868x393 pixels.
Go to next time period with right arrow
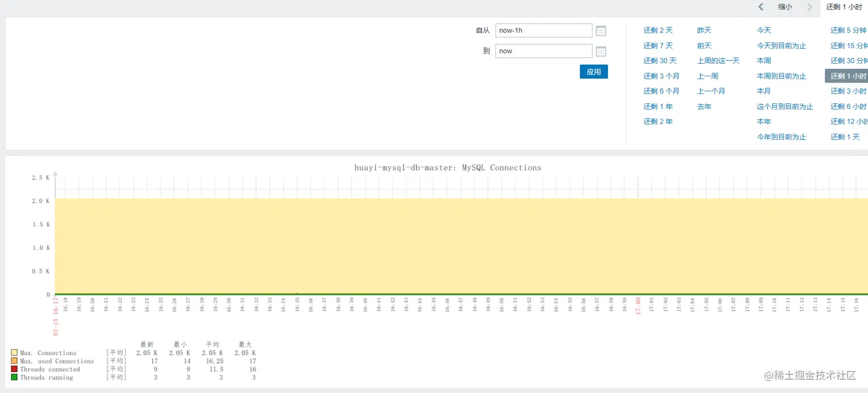[809, 7]
